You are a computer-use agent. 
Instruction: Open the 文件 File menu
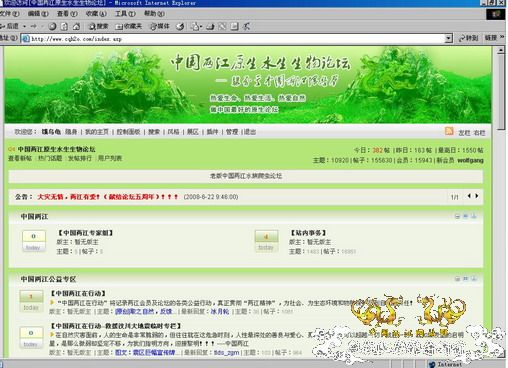(x=9, y=14)
